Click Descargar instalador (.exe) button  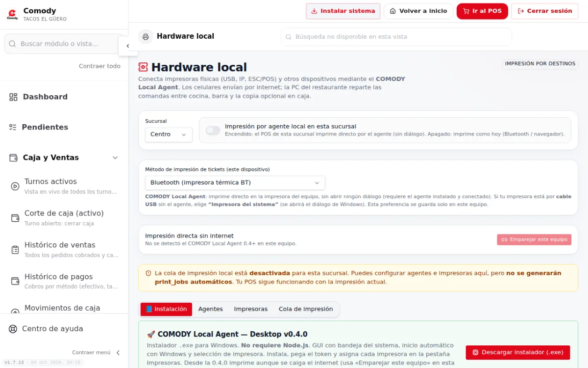[x=518, y=352]
